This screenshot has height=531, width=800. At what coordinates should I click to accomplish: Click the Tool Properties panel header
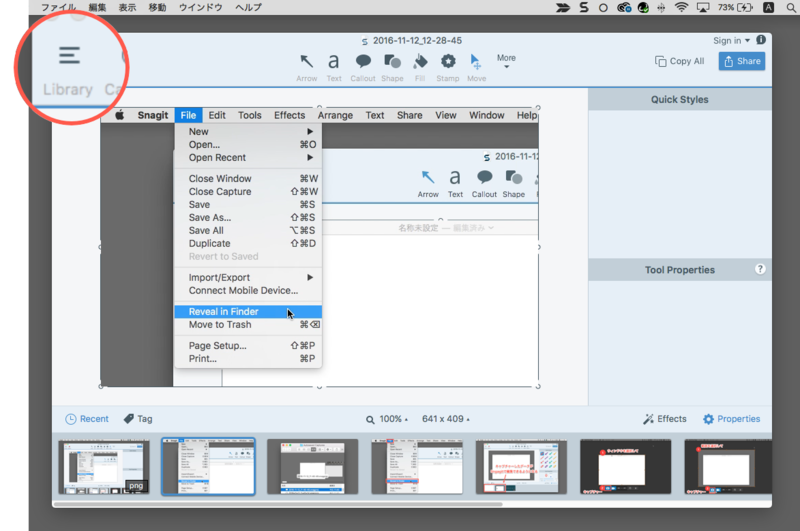pyautogui.click(x=680, y=270)
